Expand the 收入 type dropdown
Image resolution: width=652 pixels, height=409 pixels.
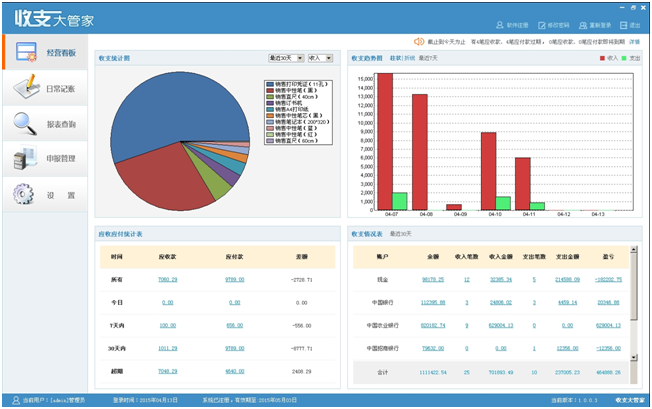[x=321, y=59]
